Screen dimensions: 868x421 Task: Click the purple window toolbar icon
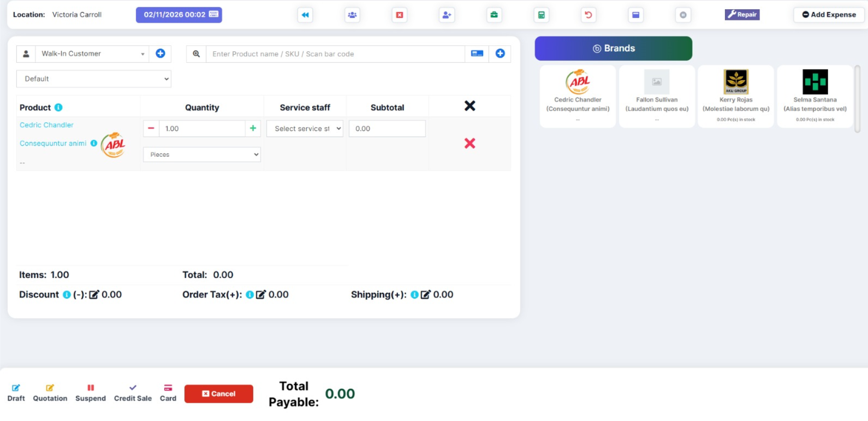click(x=635, y=15)
